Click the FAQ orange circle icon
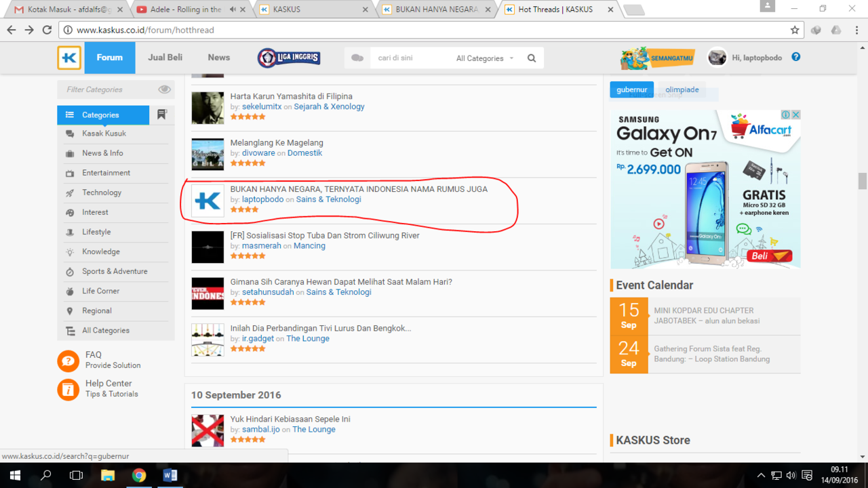The image size is (868, 488). pyautogui.click(x=68, y=361)
